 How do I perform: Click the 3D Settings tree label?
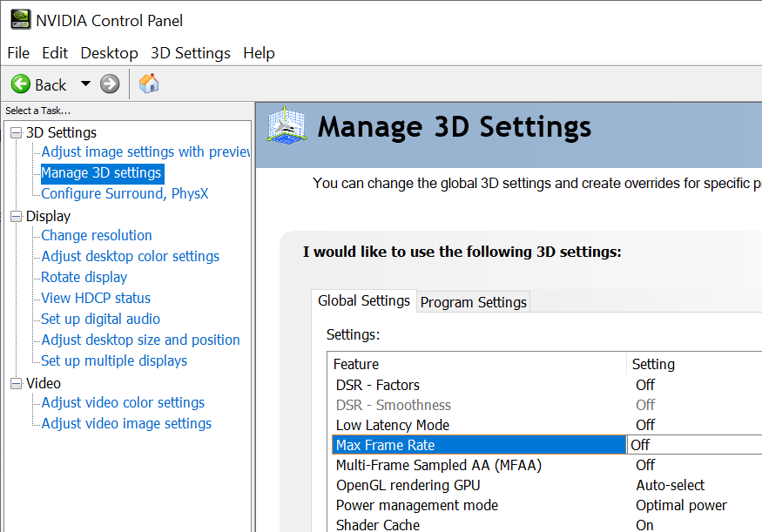point(61,132)
